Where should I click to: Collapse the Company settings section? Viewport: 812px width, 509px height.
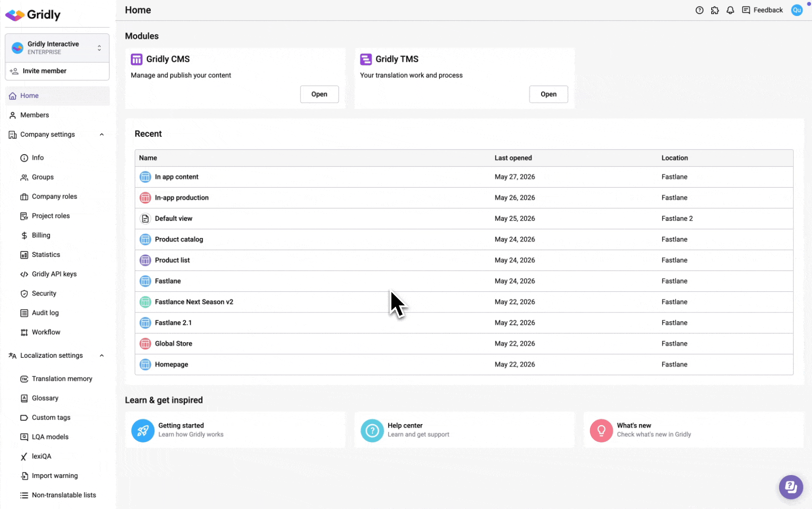click(x=102, y=135)
